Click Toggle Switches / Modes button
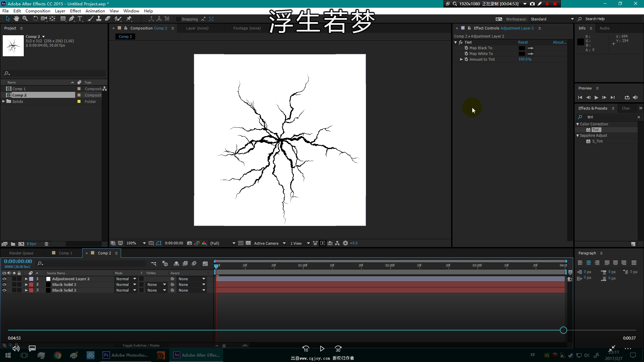The height and width of the screenshot is (362, 644). pyautogui.click(x=141, y=345)
